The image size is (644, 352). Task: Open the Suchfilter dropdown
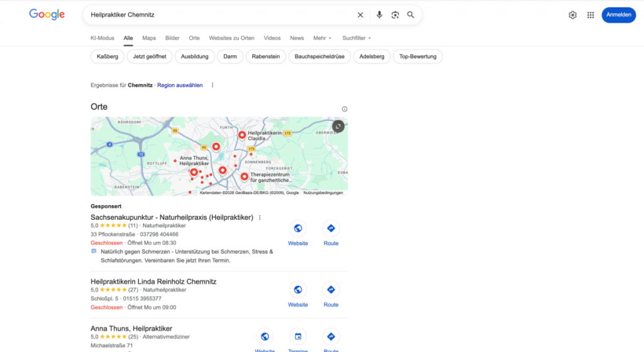pos(357,38)
